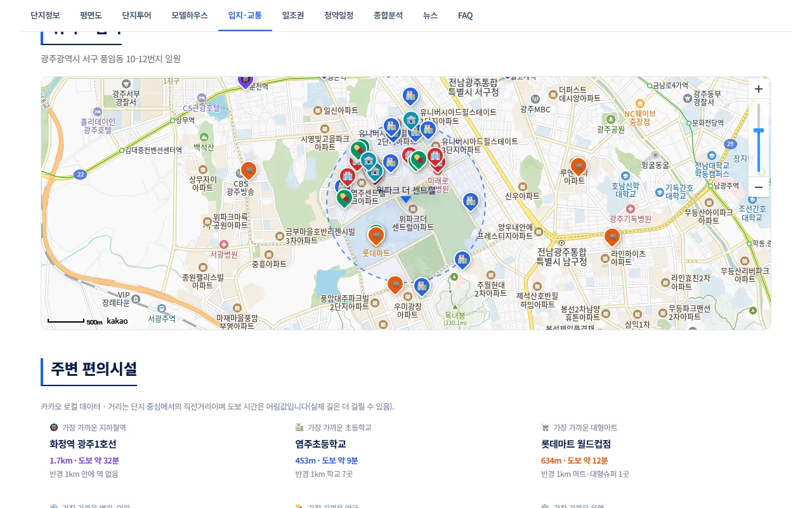Click the blue school marker near 주월현대 2차아파트
Screen dimensions: 812x508
click(x=462, y=260)
